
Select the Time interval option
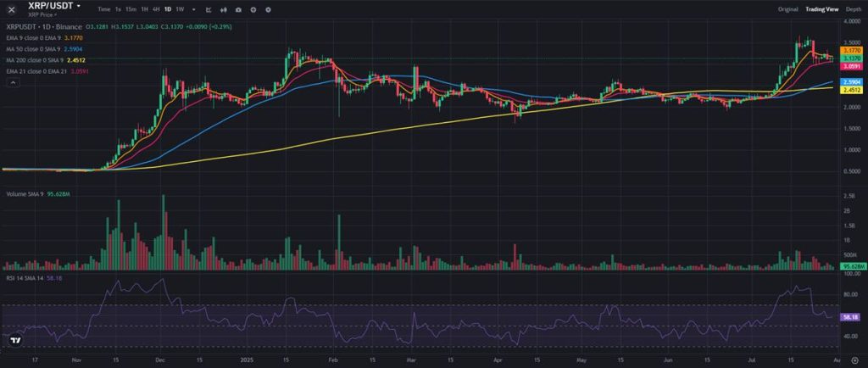[x=103, y=9]
